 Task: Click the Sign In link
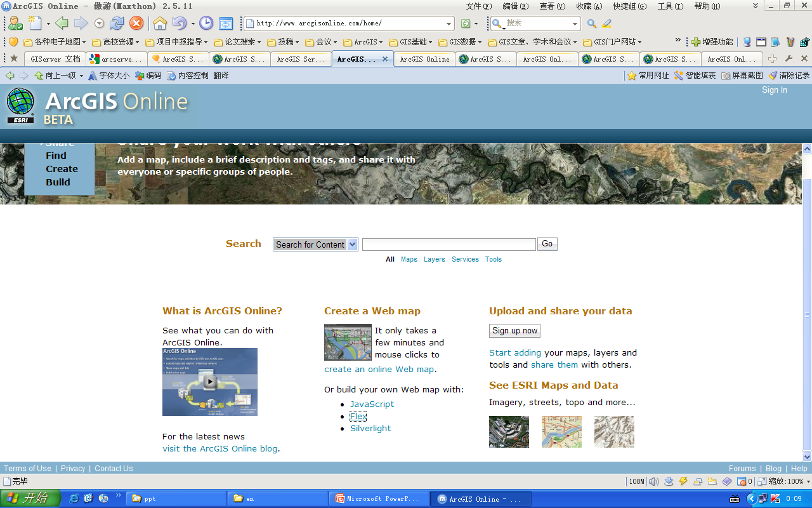(x=775, y=90)
